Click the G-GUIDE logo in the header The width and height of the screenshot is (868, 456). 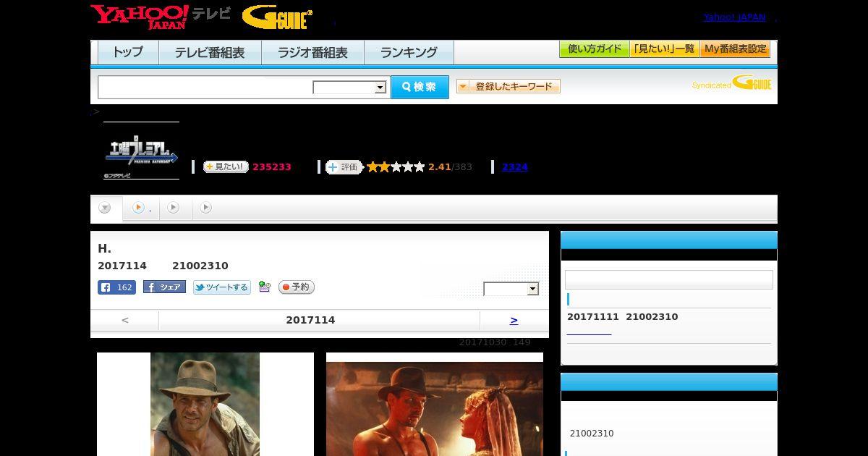[x=277, y=17]
